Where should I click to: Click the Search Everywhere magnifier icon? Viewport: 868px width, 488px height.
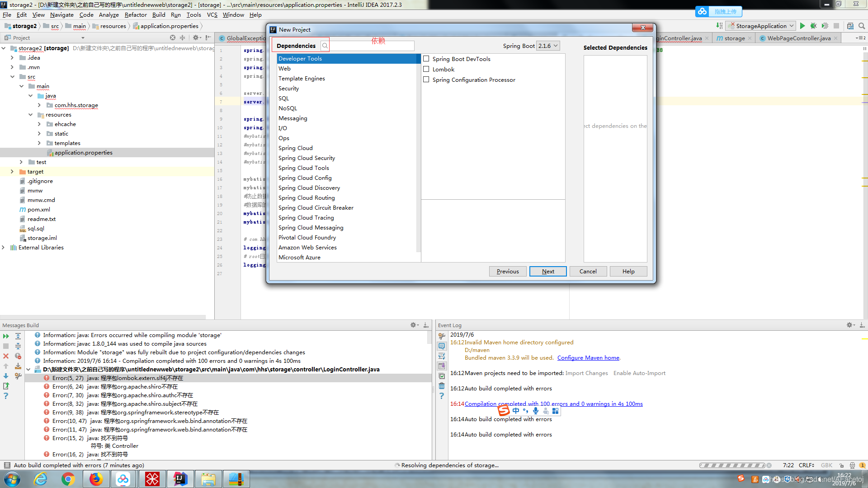pyautogui.click(x=862, y=26)
